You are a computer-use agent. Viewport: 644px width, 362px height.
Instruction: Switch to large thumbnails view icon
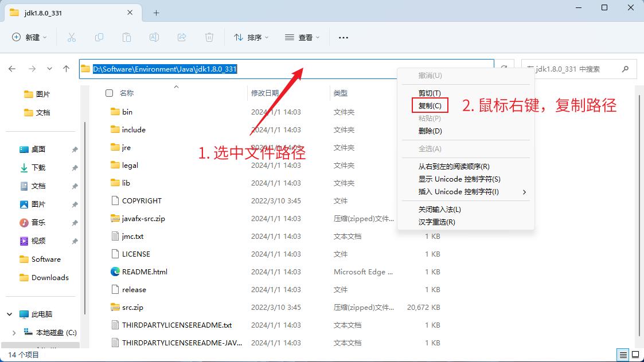pos(634,355)
